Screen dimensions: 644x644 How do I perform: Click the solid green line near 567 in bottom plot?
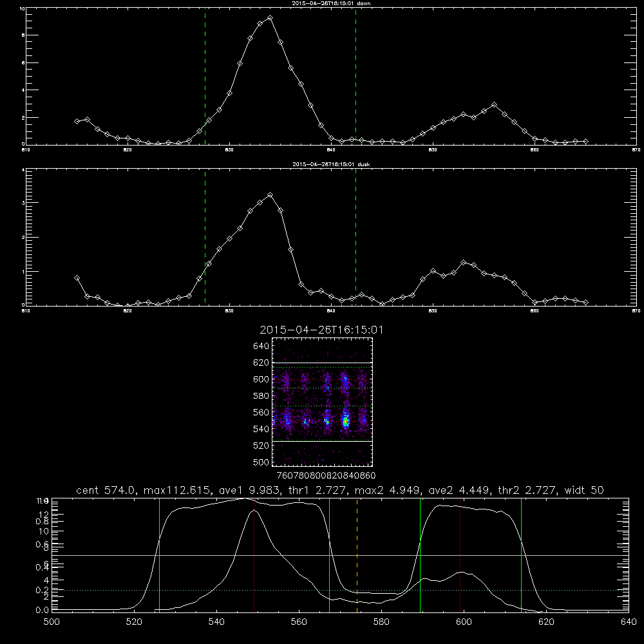point(329,555)
